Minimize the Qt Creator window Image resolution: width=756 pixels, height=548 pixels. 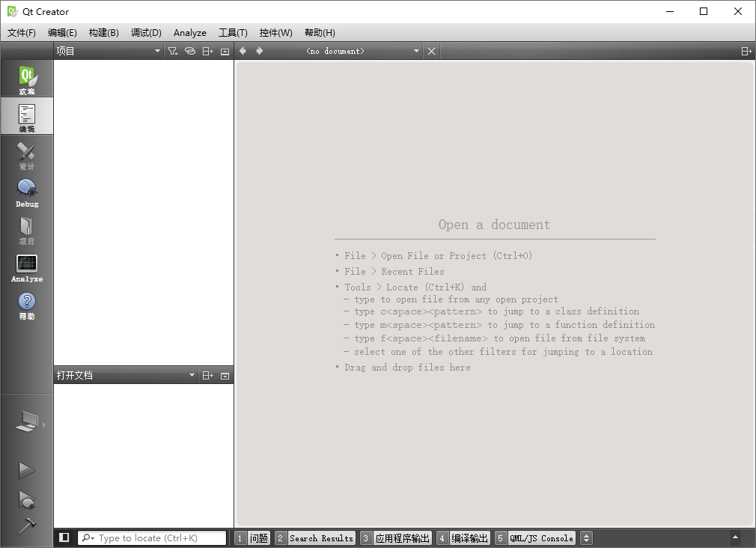click(x=670, y=11)
